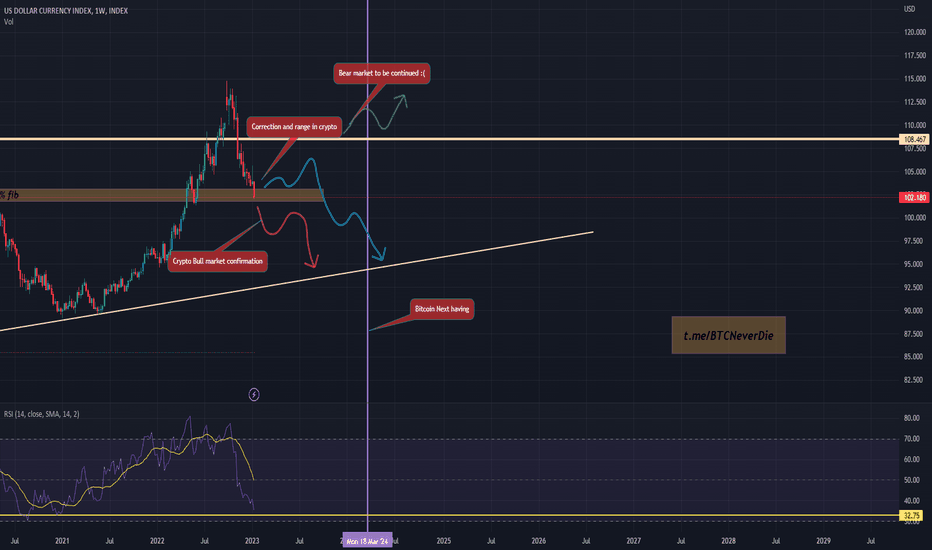The height and width of the screenshot is (550, 932).
Task: Select the 'Crypto Bull market confirmation' callout
Action: [x=218, y=261]
